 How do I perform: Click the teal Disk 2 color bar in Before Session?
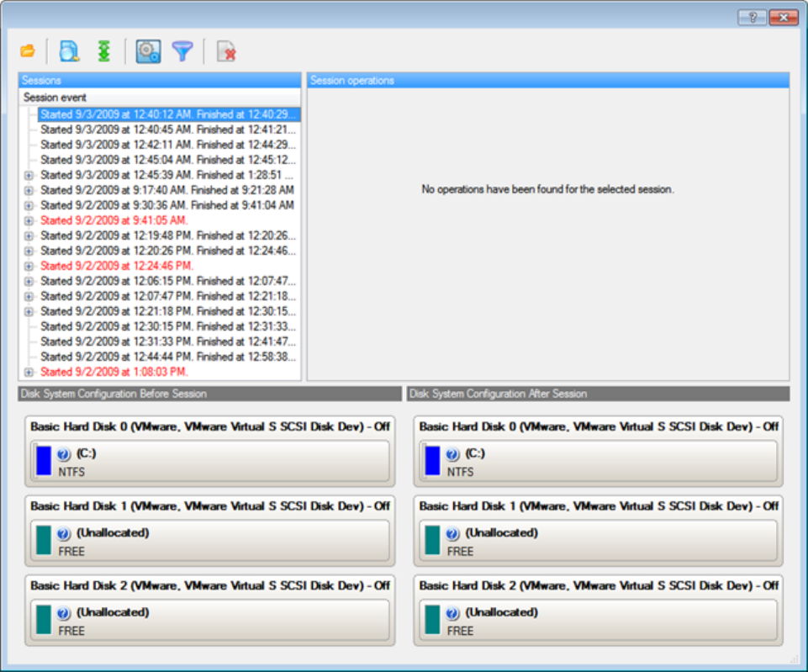pos(44,620)
